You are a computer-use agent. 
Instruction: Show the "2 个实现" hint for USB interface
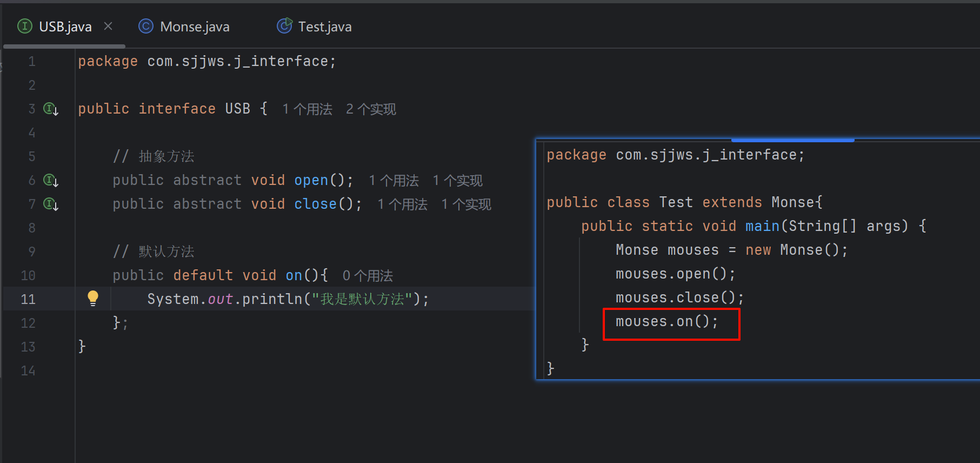(x=371, y=109)
